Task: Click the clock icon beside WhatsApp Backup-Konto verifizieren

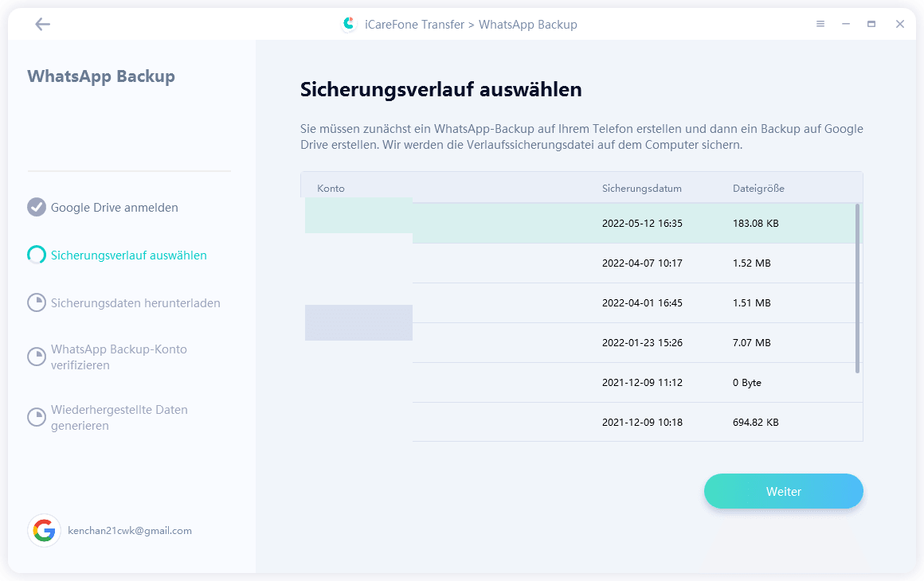Action: 37,357
